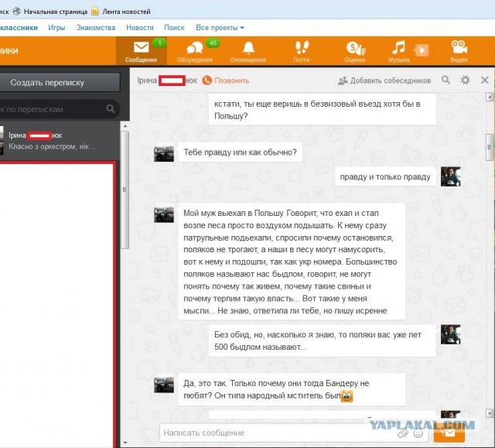Click avatar beside 'Мой муж выехал в Польшу'

(164, 214)
